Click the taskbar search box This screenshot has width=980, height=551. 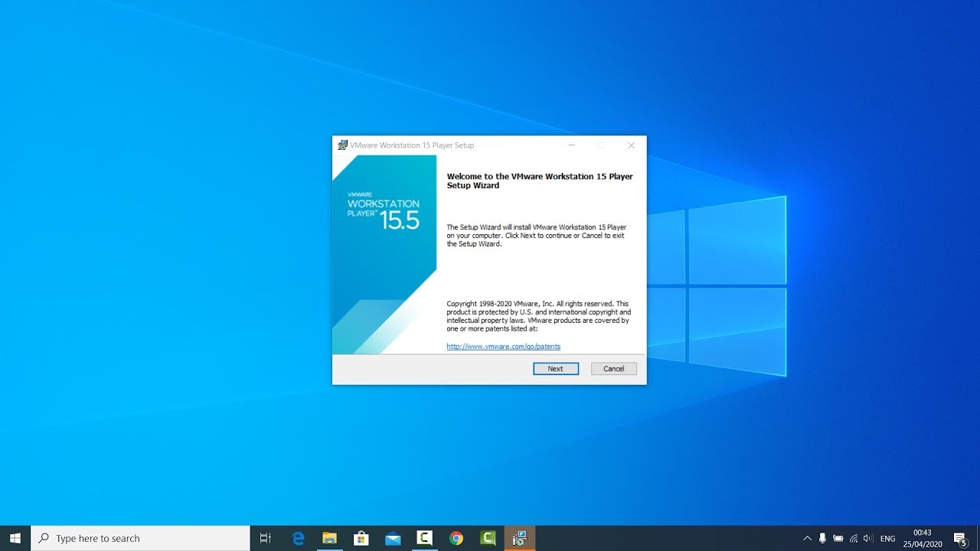[x=140, y=538]
